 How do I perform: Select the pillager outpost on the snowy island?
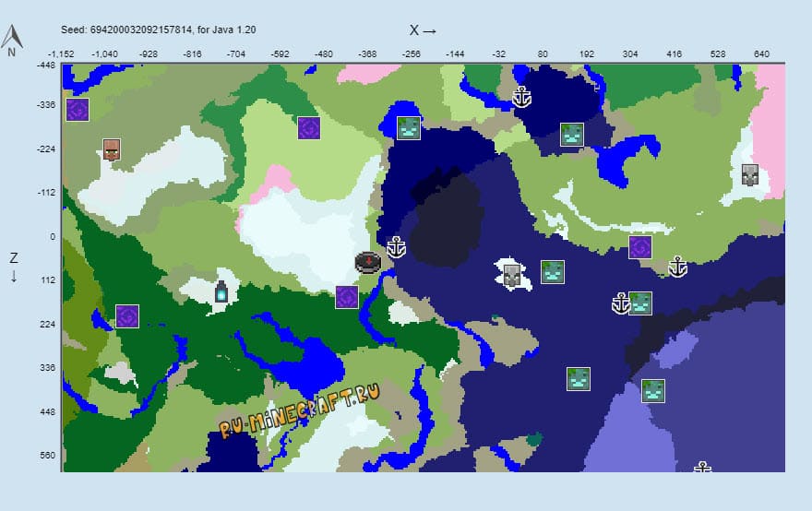[511, 276]
